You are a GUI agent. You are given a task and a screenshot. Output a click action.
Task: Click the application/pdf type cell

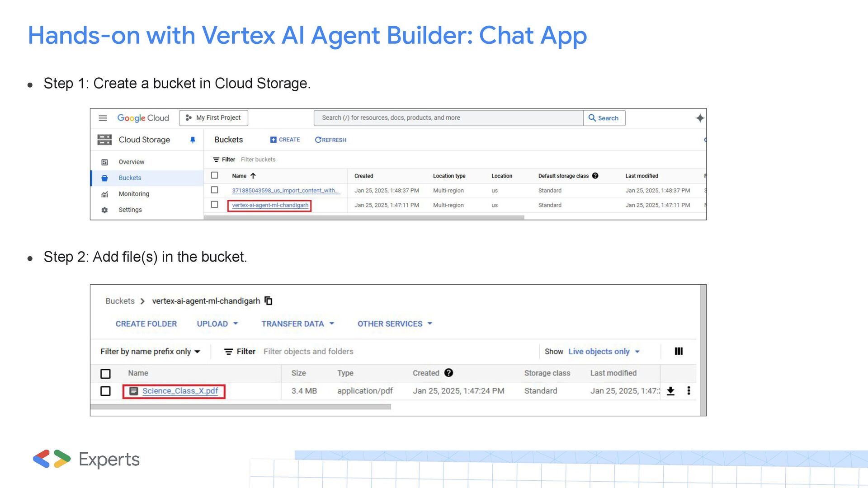coord(365,391)
